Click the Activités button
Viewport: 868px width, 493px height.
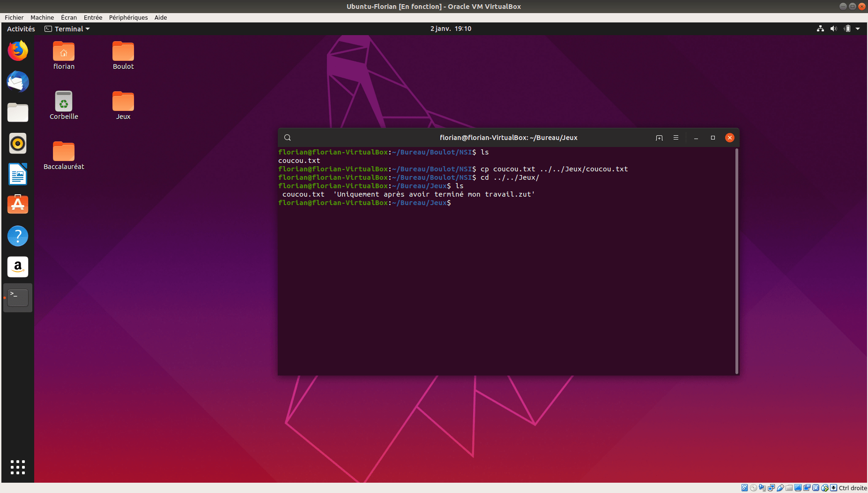[21, 29]
